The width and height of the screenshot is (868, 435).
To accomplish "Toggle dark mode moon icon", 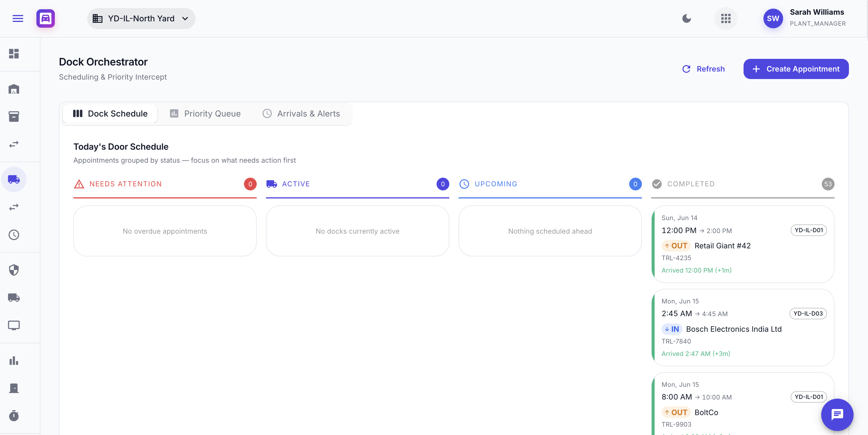I will point(686,18).
